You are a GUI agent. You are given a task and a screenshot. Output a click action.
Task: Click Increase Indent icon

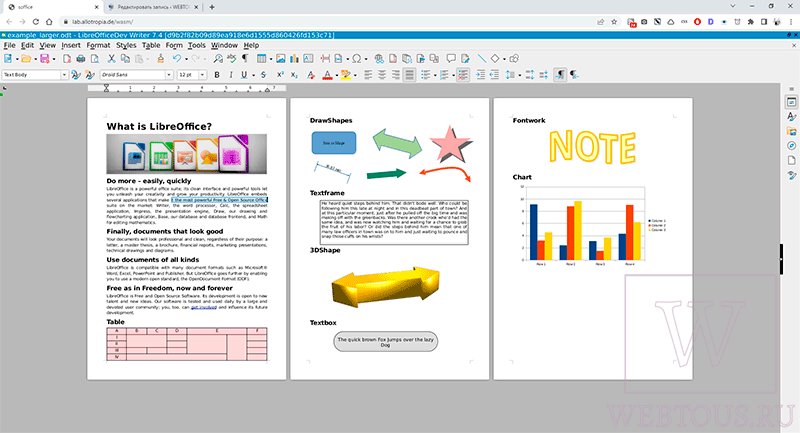pyautogui.click(x=481, y=75)
